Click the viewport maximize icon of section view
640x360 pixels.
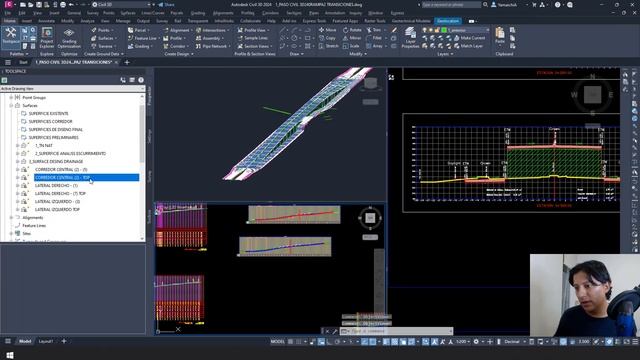point(391,78)
